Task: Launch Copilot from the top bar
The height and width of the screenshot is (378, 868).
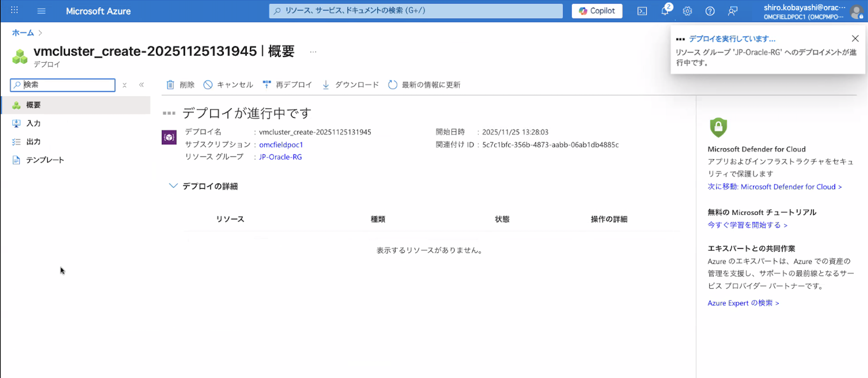Action: [597, 11]
